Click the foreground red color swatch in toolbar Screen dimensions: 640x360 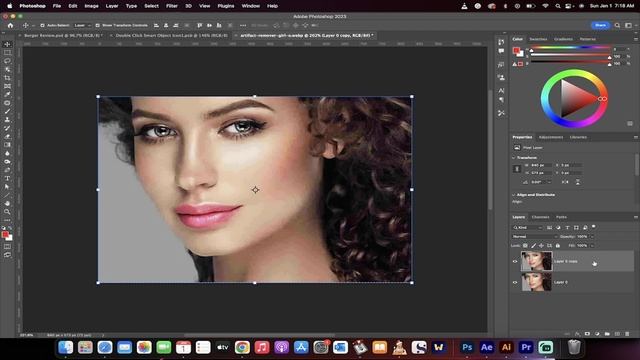(x=5, y=235)
